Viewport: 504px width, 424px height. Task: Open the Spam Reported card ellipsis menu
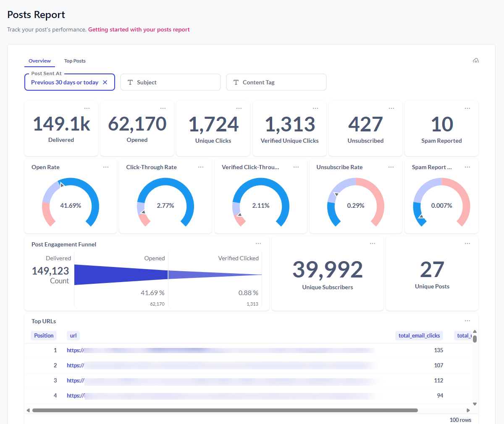click(467, 108)
